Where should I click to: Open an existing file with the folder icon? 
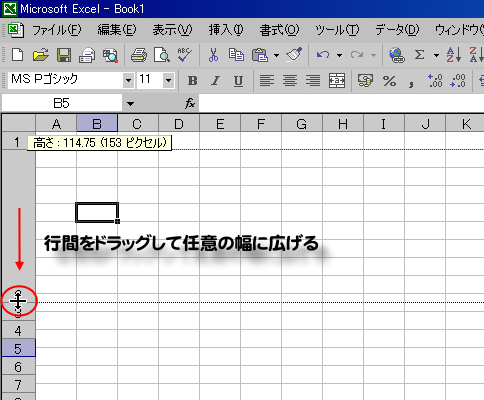click(40, 55)
